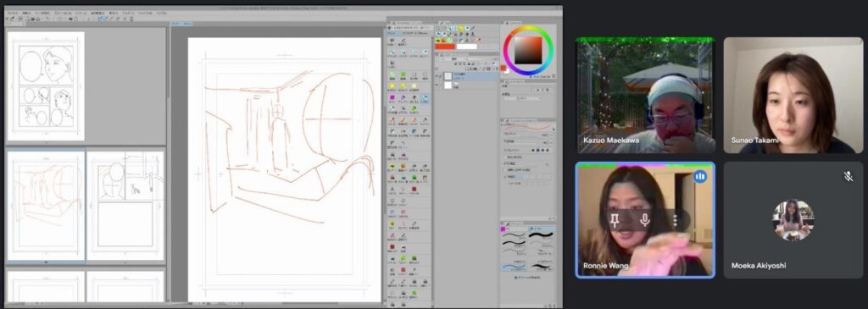Select the magenta square icon in the tool palette

coord(392,98)
